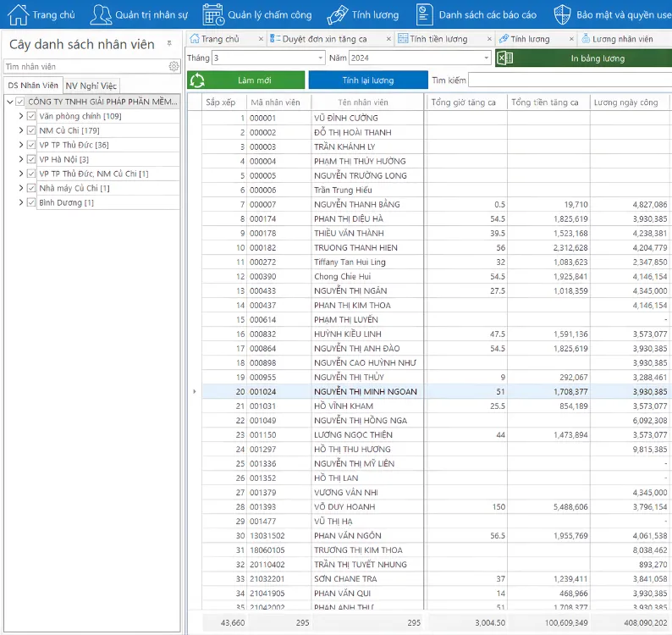
Task: Toggle Nhà máy Củ Chi [1] checkbox
Action: 30,188
